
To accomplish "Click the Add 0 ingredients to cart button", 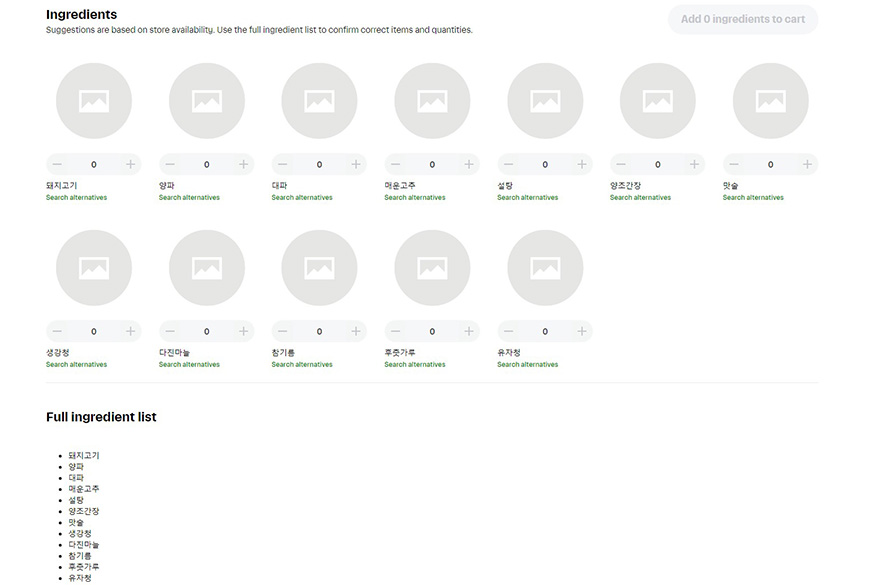I will tap(742, 19).
